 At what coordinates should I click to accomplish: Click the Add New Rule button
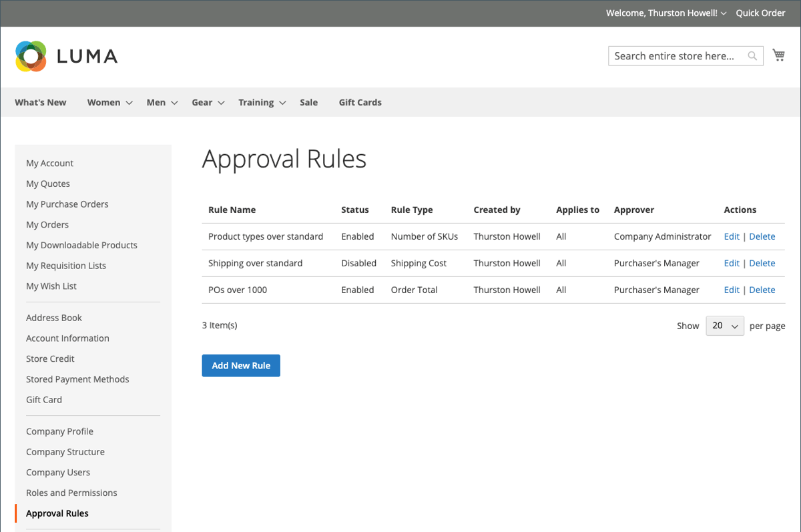point(241,365)
